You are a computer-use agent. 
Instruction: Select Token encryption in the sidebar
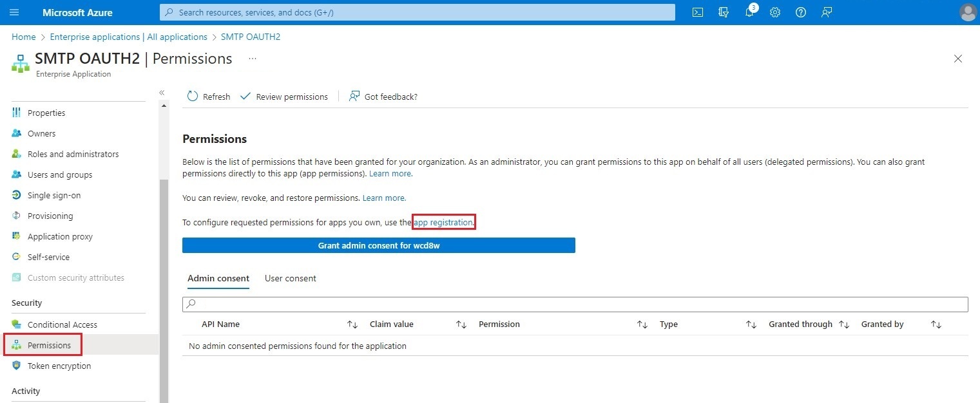tap(59, 366)
